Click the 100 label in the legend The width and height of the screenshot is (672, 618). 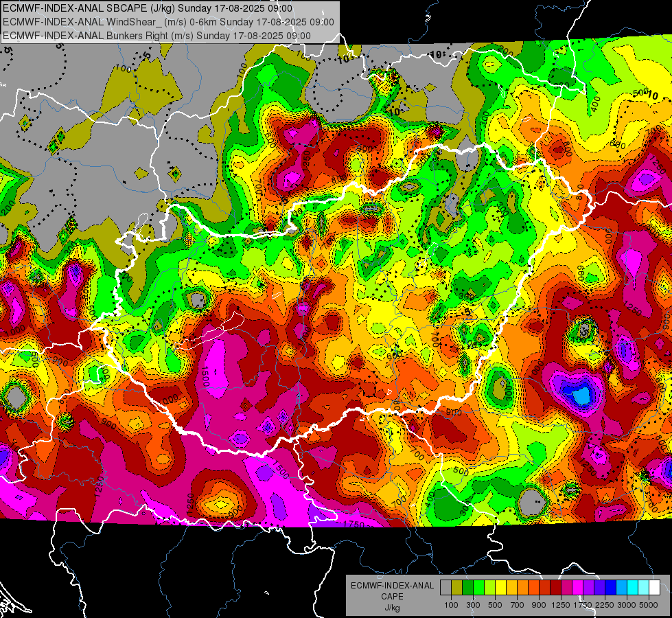pyautogui.click(x=451, y=605)
